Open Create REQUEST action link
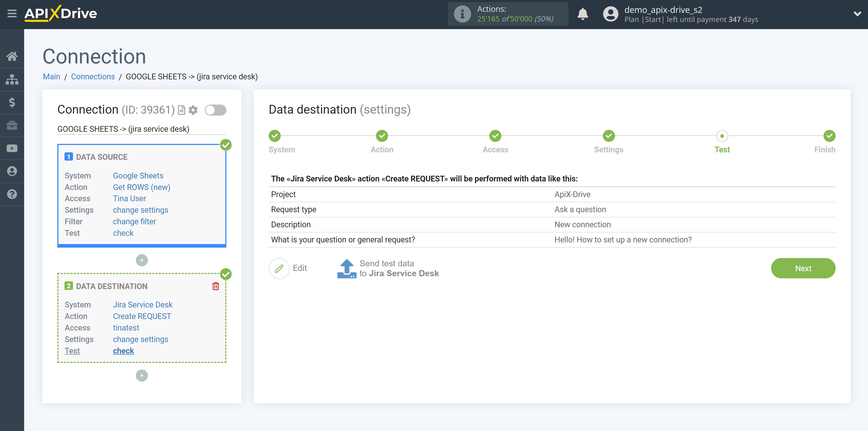Screen dimensions: 868x431 tap(142, 316)
